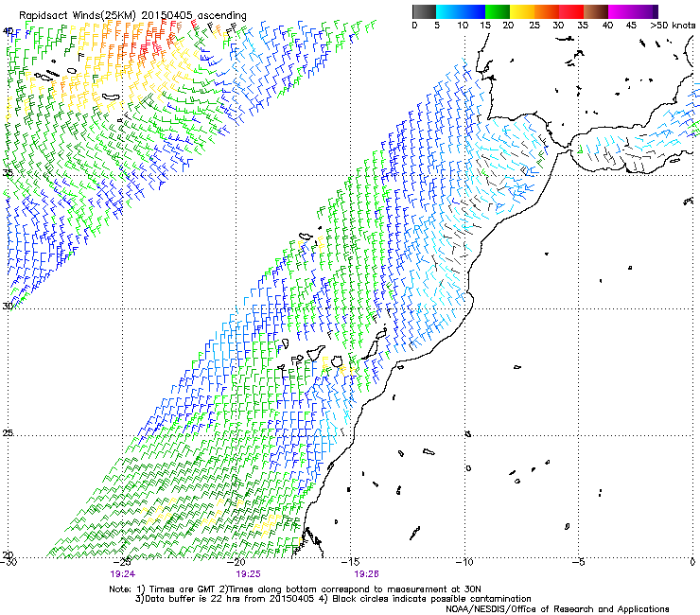
Task: Click the 'Rapidsact Winds(25KM) 20150405 ascending' title
Action: (x=132, y=16)
